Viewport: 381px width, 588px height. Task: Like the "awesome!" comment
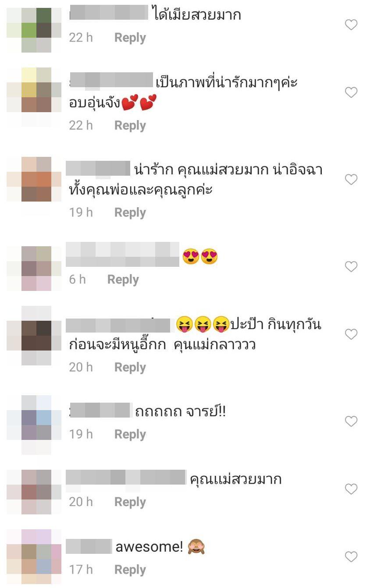click(x=351, y=557)
